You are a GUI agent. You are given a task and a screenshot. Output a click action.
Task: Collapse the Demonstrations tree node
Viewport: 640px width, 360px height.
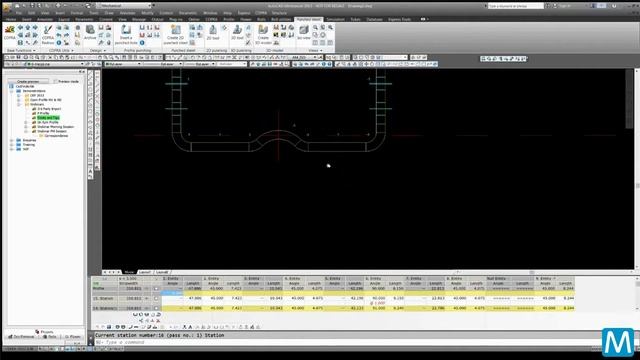point(12,91)
